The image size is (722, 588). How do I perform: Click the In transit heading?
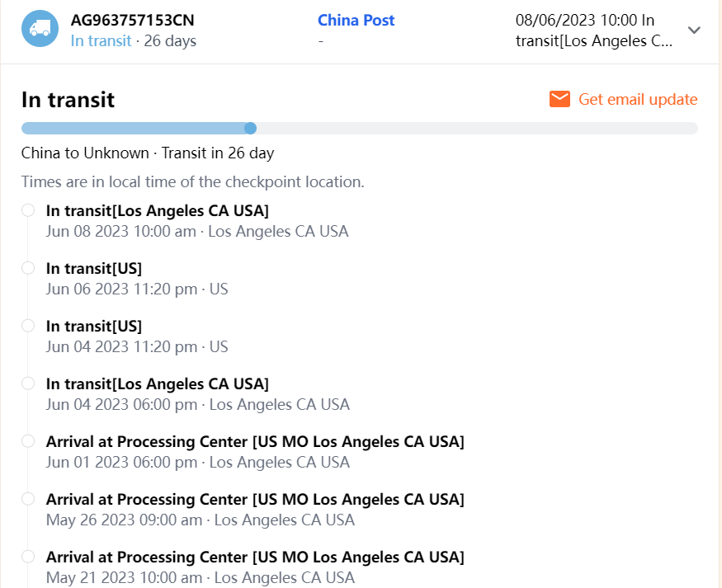pyautogui.click(x=68, y=100)
